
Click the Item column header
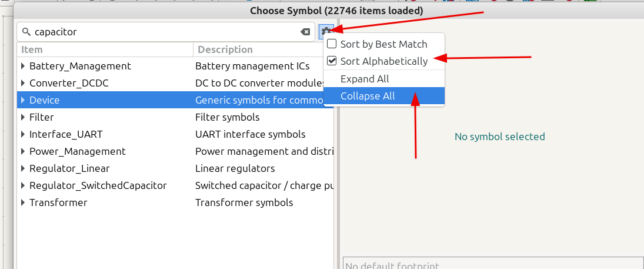point(105,49)
